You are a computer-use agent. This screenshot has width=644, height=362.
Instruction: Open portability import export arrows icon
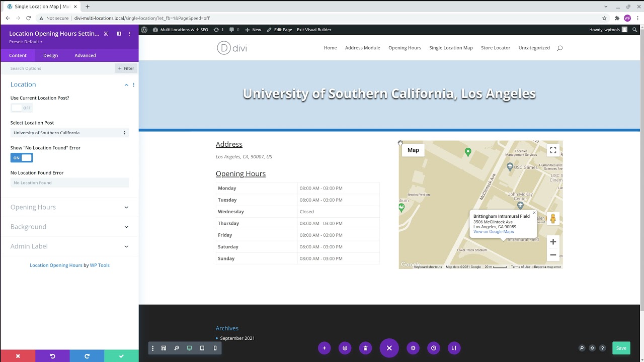[454, 348]
